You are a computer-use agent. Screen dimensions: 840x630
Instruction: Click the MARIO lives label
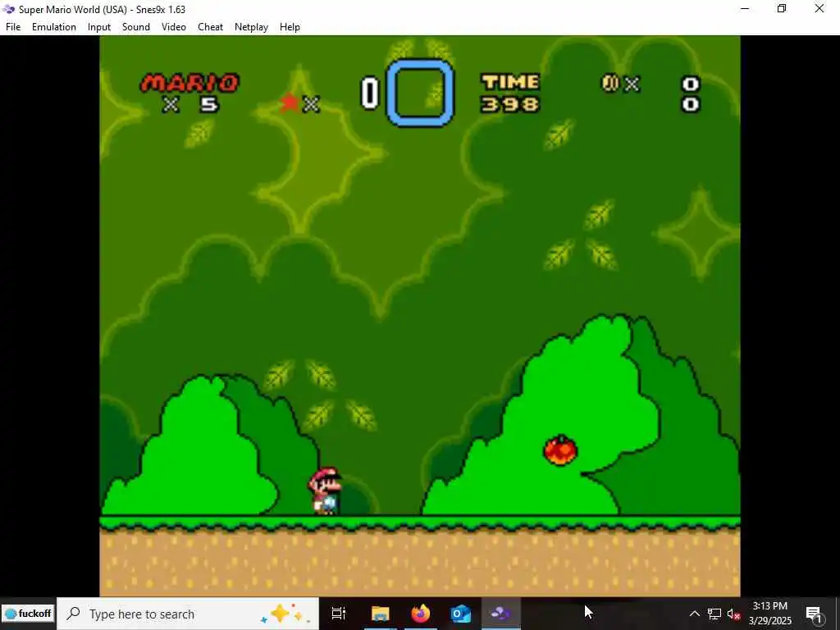(189, 83)
